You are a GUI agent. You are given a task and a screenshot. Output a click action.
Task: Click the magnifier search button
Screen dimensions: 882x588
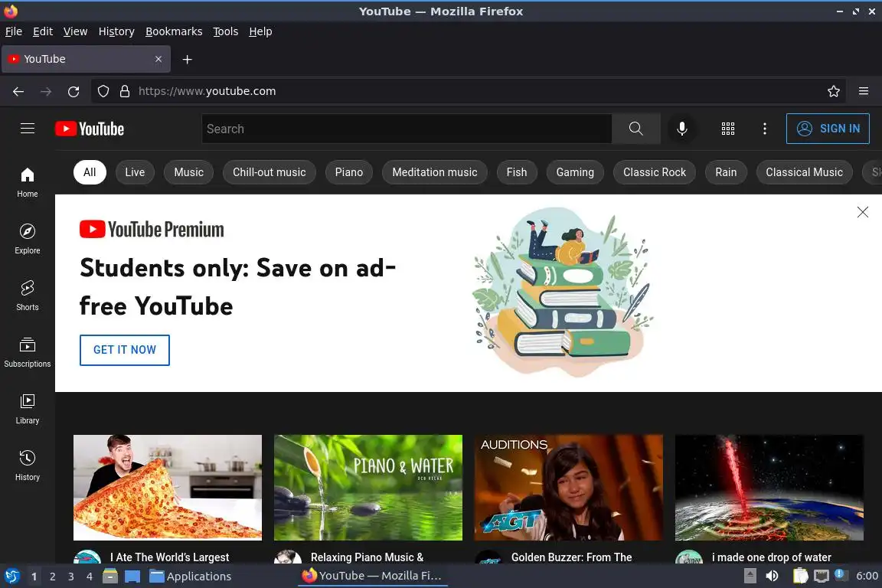click(635, 129)
